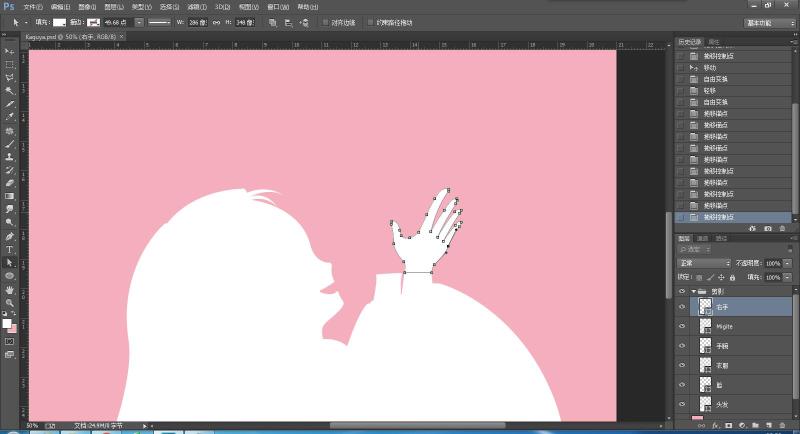Open the opacity 100% dropdown arrow
This screenshot has width=800, height=434.
coord(788,263)
